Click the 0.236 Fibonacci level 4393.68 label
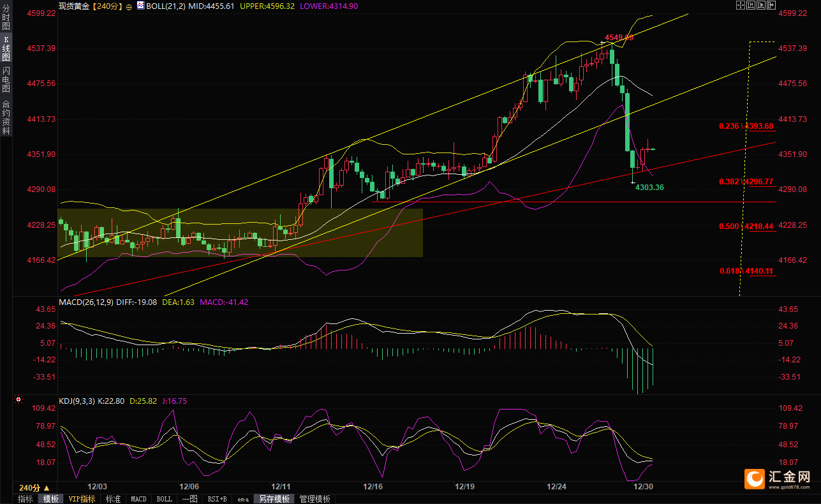Viewport: 821px width, 504px height. (x=746, y=126)
